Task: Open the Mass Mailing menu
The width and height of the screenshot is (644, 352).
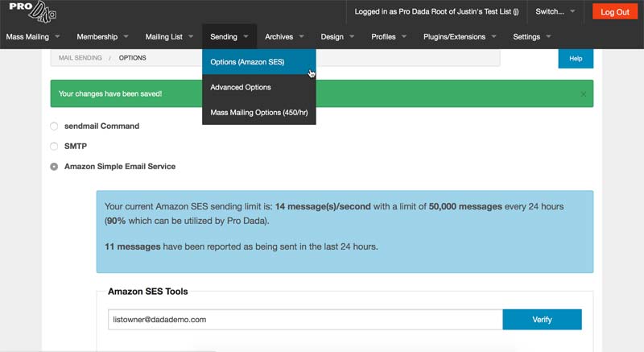Action: pyautogui.click(x=33, y=36)
